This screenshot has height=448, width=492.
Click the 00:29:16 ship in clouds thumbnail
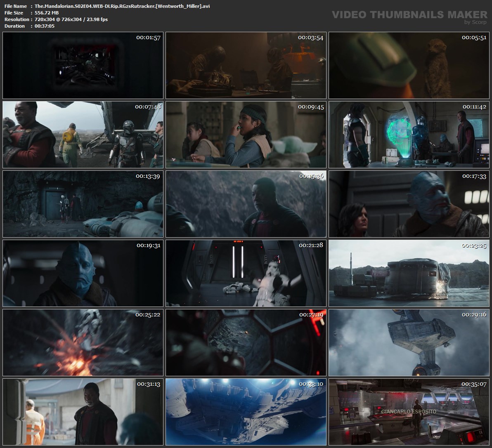[409, 342]
